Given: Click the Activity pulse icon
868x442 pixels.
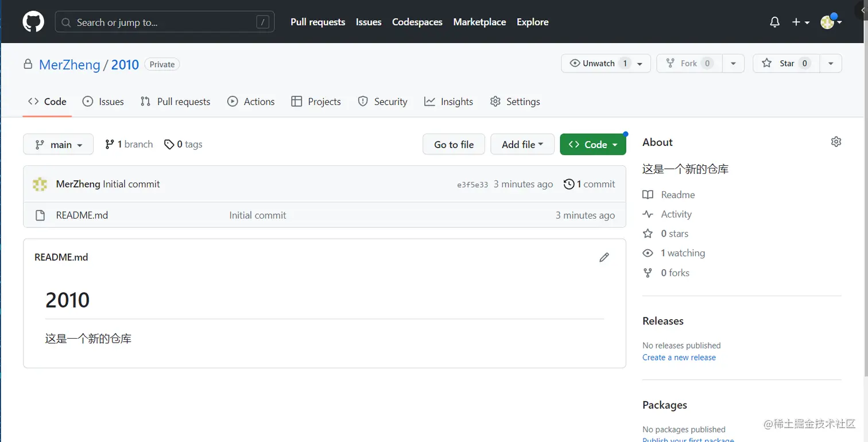Looking at the screenshot, I should click(x=648, y=214).
